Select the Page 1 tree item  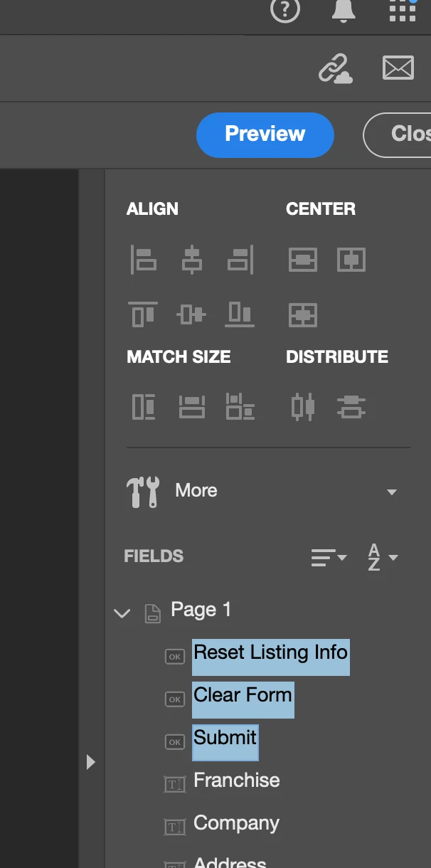201,610
